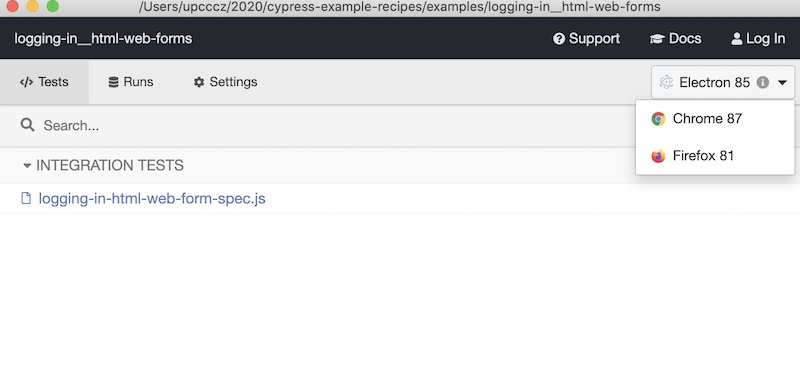This screenshot has height=371, width=800.
Task: Click the Chrome logo in browser list
Action: pos(658,119)
